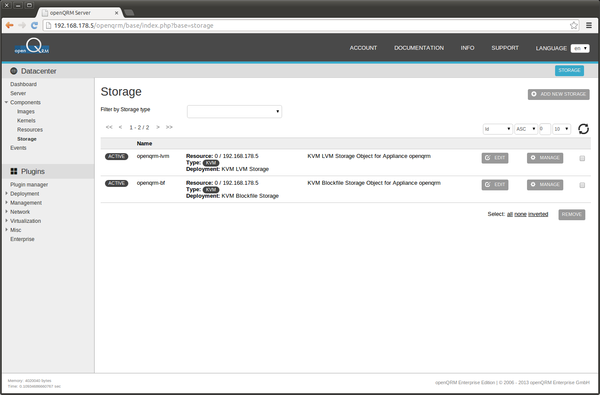Refresh the storage table with circular arrows icon

[x=583, y=129]
